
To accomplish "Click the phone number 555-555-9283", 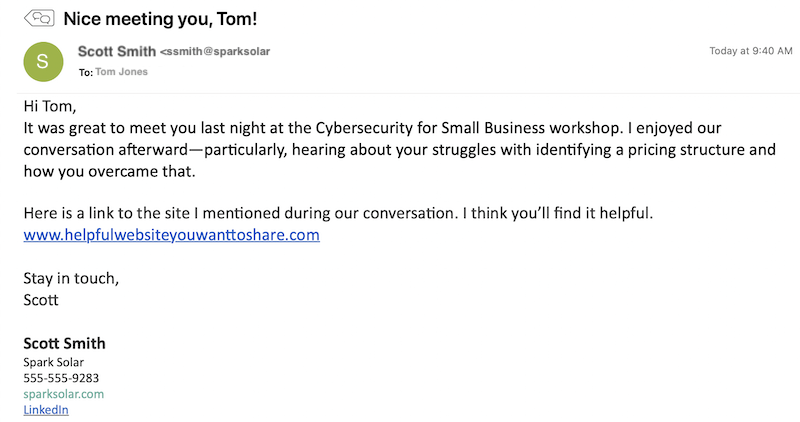I will (x=61, y=378).
